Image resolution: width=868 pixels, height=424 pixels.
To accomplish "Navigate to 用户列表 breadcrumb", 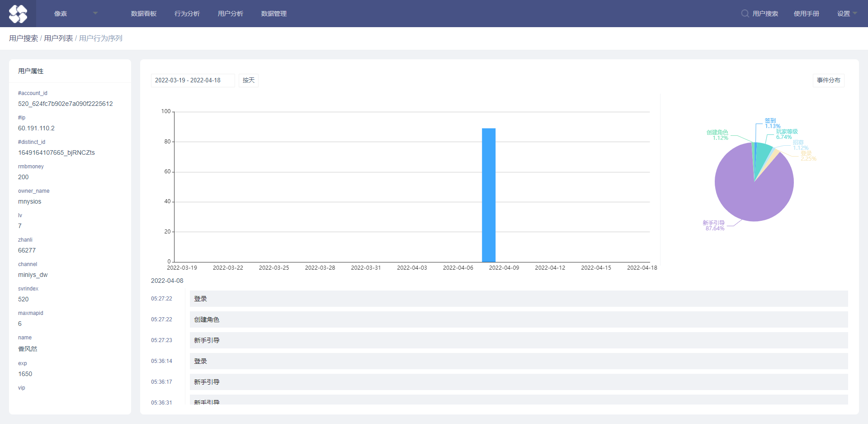I will (58, 38).
